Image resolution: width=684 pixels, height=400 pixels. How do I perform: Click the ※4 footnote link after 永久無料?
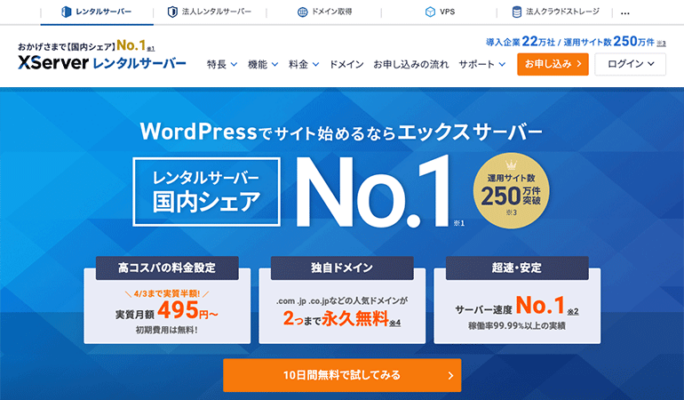(395, 323)
